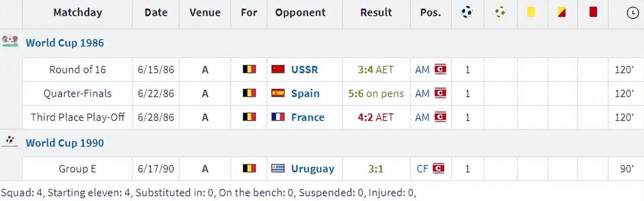
Task: Click the Result column header
Action: (376, 13)
